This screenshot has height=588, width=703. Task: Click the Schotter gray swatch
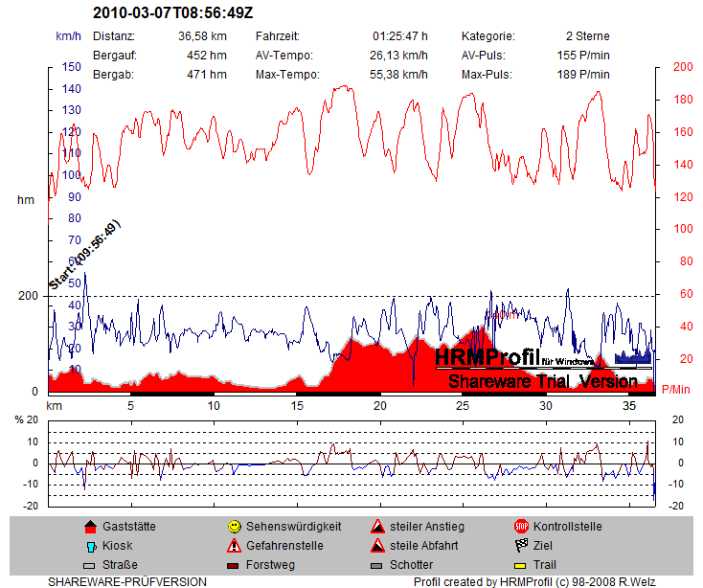click(x=378, y=565)
